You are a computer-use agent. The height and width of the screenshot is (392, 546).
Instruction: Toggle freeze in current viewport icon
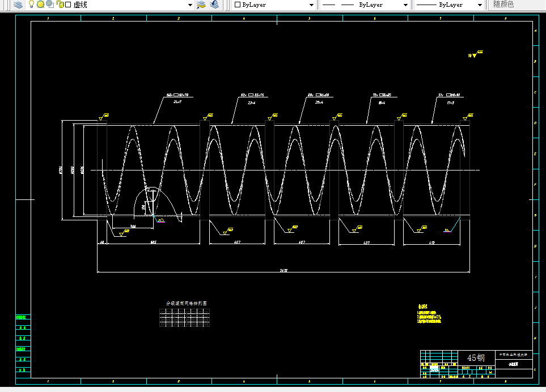pos(50,4)
